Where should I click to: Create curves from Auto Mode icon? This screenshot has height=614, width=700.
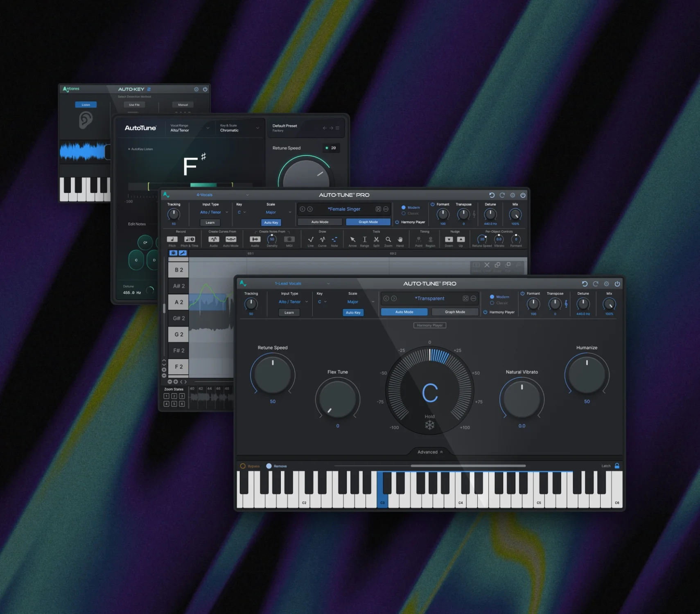tap(231, 239)
